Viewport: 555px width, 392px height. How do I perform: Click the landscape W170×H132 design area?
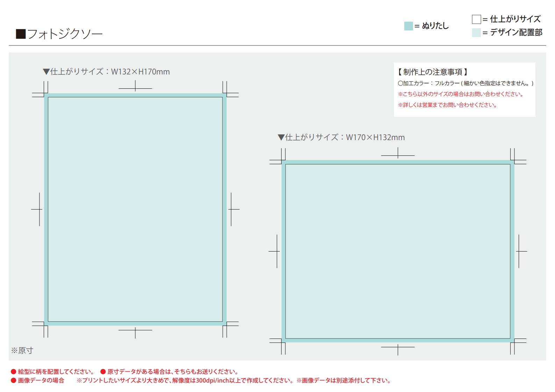398,251
